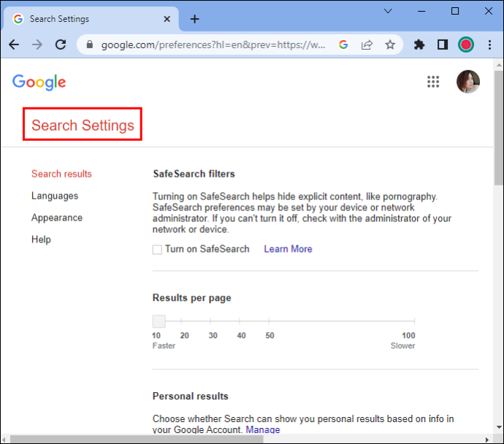Click the Search Settings page heading
This screenshot has width=504, height=444.
[83, 126]
